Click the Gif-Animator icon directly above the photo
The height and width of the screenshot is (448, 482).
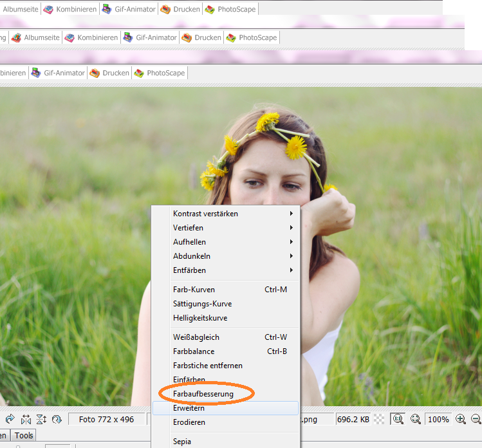[x=36, y=73]
